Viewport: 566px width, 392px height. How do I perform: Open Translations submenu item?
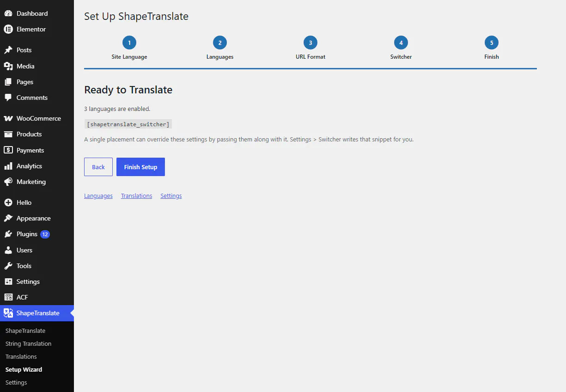21,356
